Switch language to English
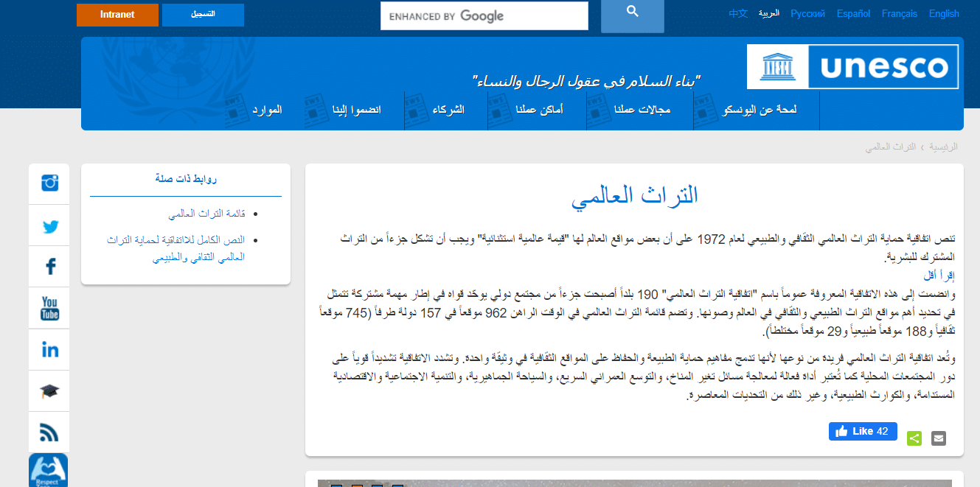The image size is (980, 487). pyautogui.click(x=944, y=13)
